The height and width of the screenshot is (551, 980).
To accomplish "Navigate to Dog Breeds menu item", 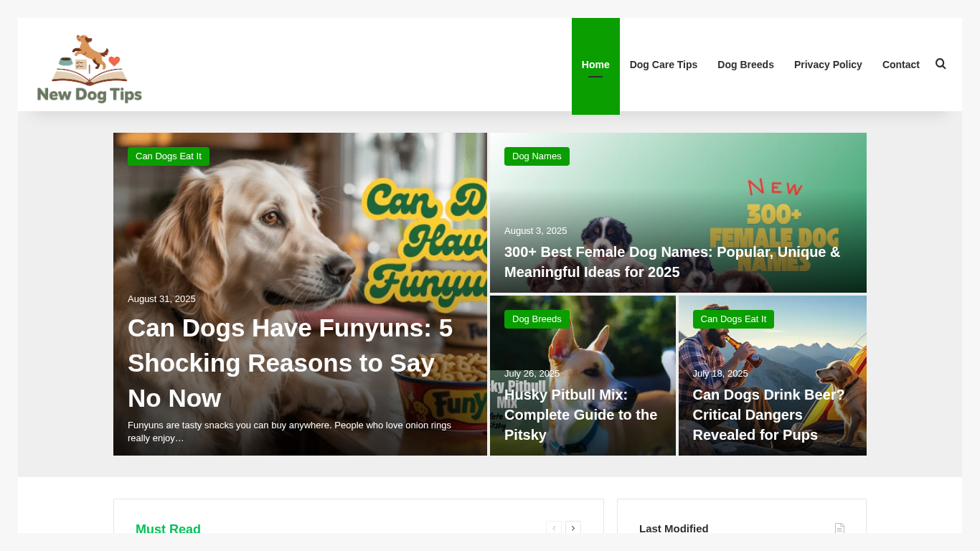I will (x=745, y=65).
